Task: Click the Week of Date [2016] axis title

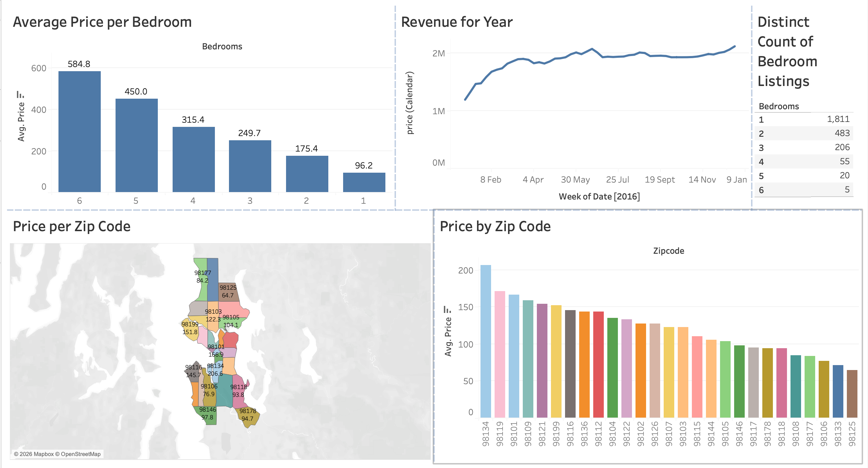Action: click(x=599, y=196)
